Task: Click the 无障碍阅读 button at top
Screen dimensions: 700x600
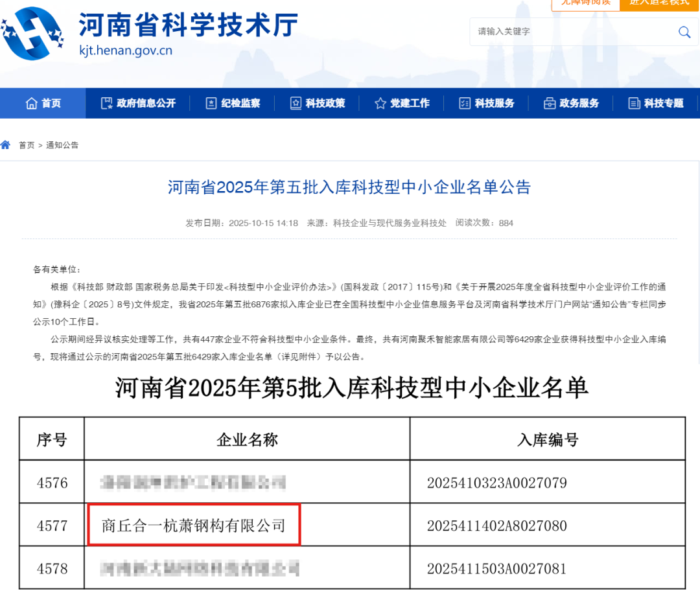Action: (x=586, y=4)
